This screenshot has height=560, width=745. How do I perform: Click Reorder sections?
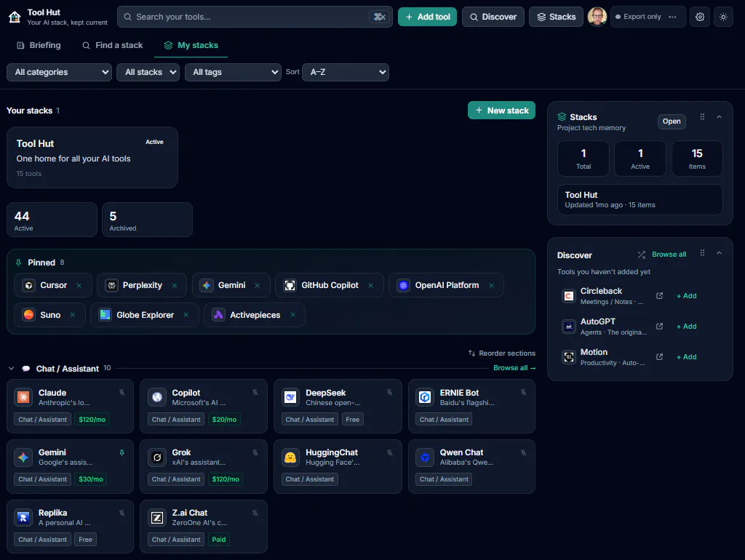pyautogui.click(x=502, y=353)
